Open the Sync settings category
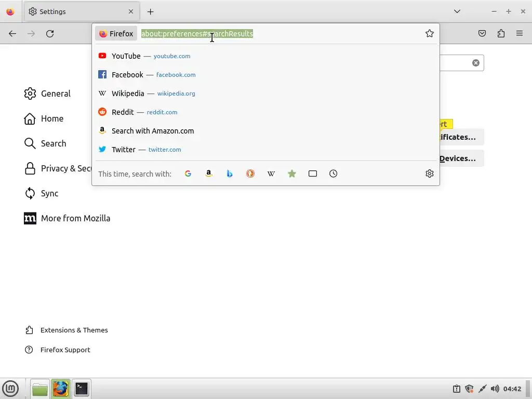This screenshot has width=532, height=399. point(42,193)
